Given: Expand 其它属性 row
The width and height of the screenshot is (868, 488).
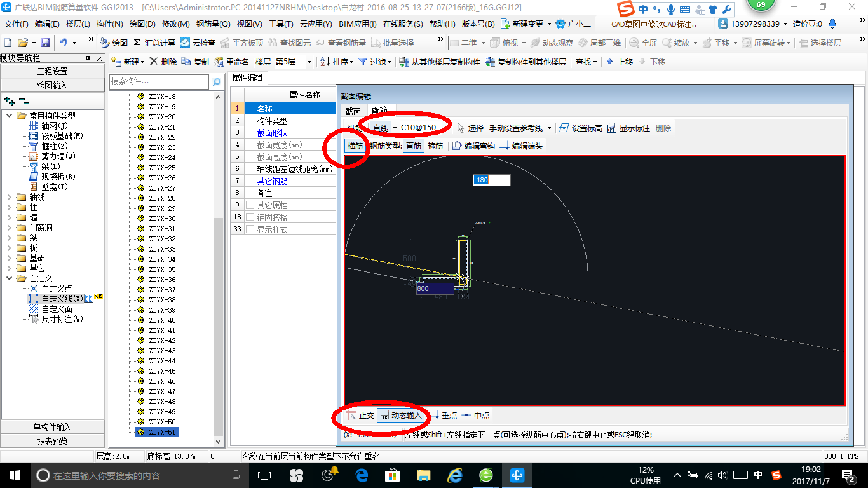Looking at the screenshot, I should tap(250, 205).
